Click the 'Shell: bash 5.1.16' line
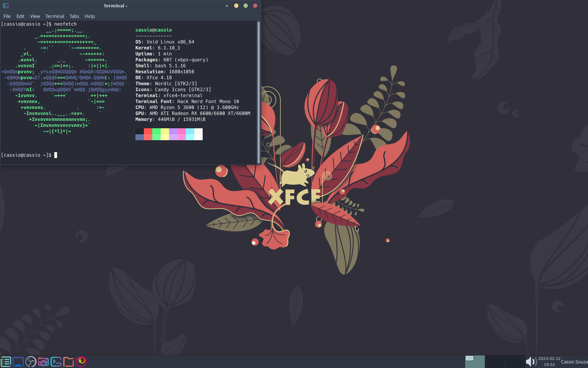 [x=161, y=66]
